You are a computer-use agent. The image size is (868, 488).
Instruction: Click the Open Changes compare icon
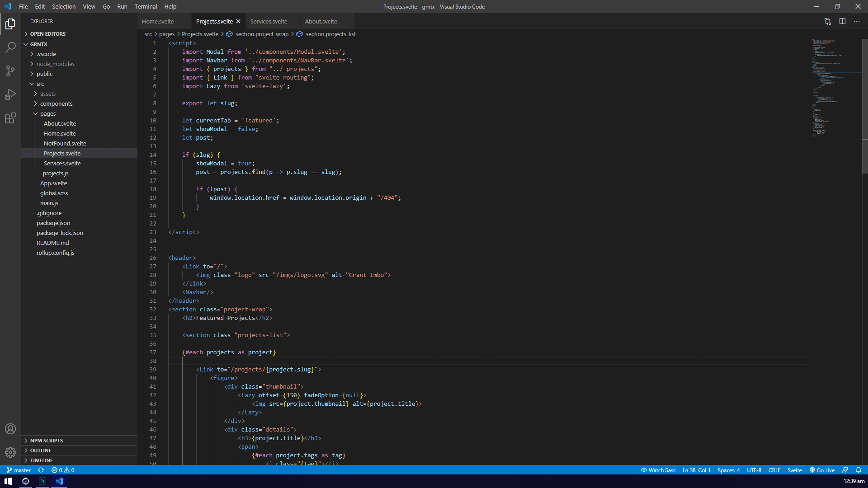point(827,21)
